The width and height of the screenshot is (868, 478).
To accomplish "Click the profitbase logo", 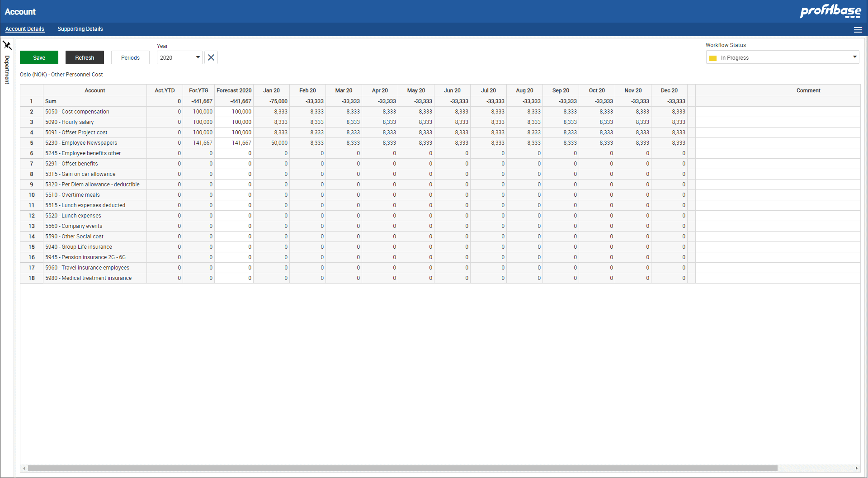I will point(830,11).
